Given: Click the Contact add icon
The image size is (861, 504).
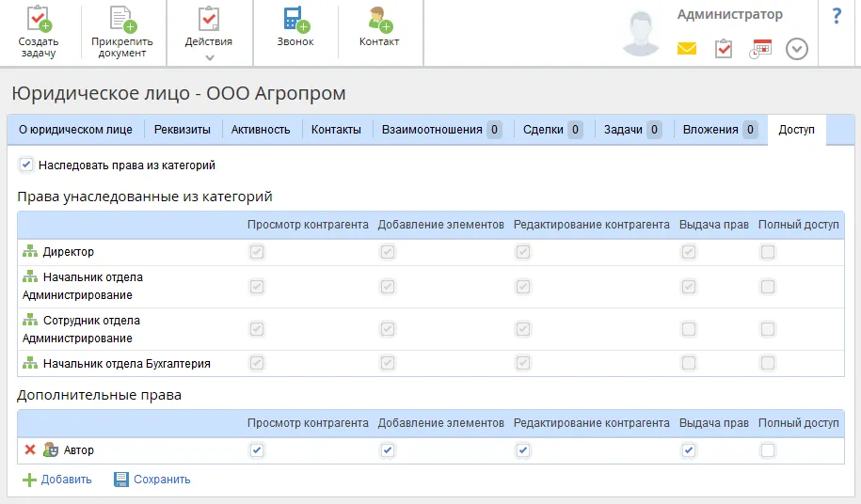Looking at the screenshot, I should point(380,19).
